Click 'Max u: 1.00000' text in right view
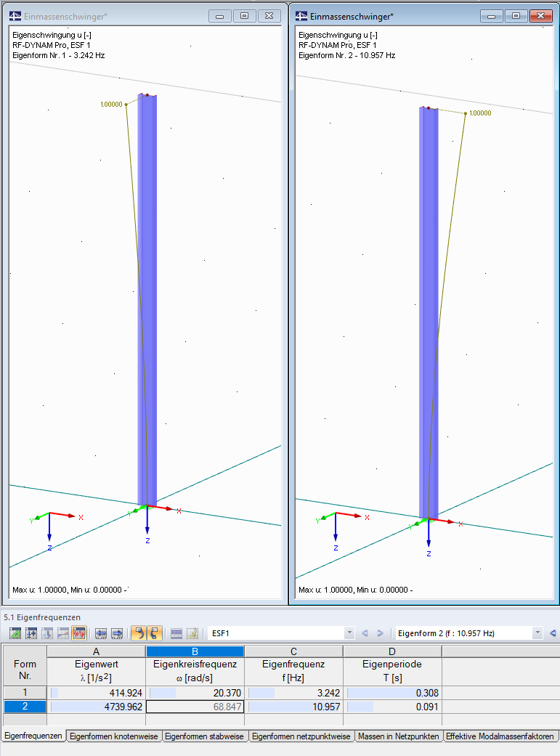Viewport: 560px width, 756px height. (325, 590)
